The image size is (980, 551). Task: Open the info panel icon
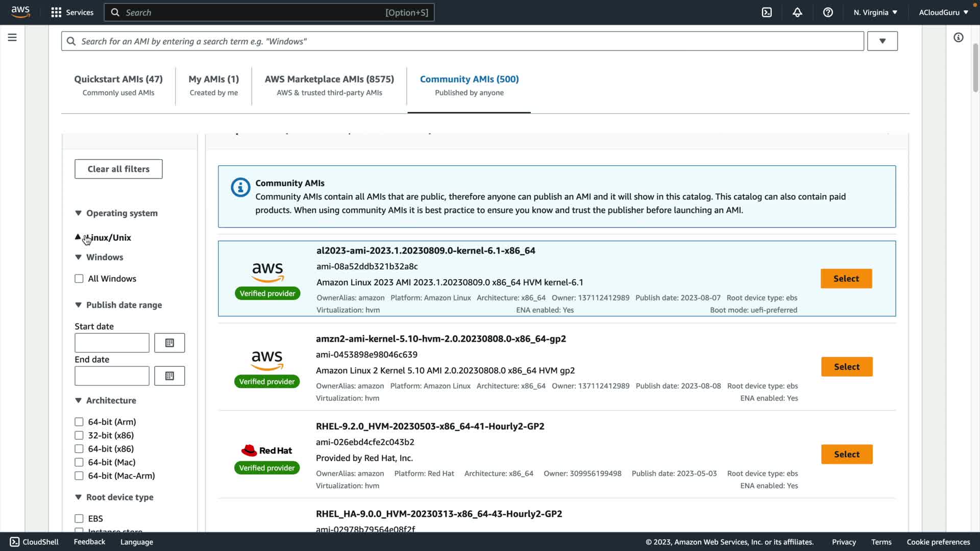pyautogui.click(x=958, y=38)
